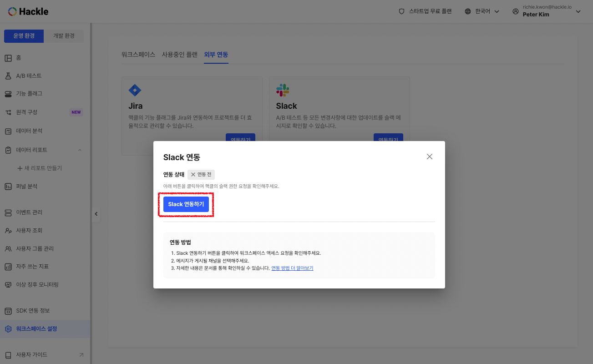This screenshot has height=364, width=593.
Task: Click the 연동 상태 label
Action: [174, 175]
